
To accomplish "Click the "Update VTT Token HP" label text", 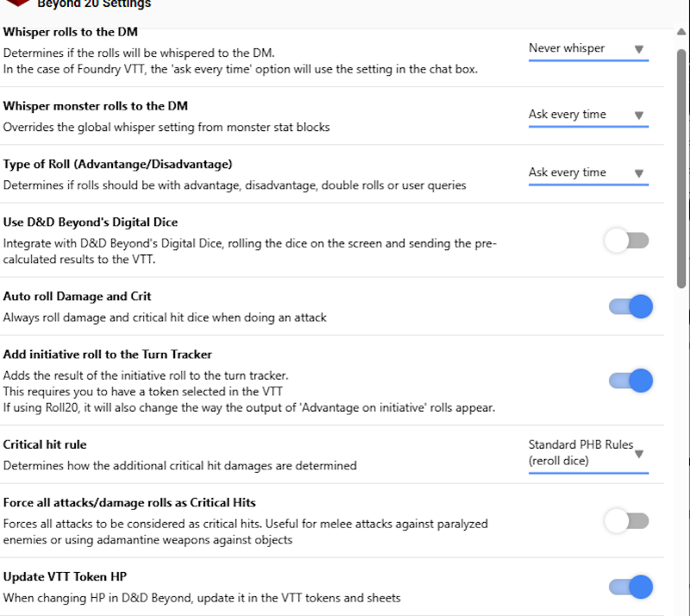I will (x=65, y=576).
